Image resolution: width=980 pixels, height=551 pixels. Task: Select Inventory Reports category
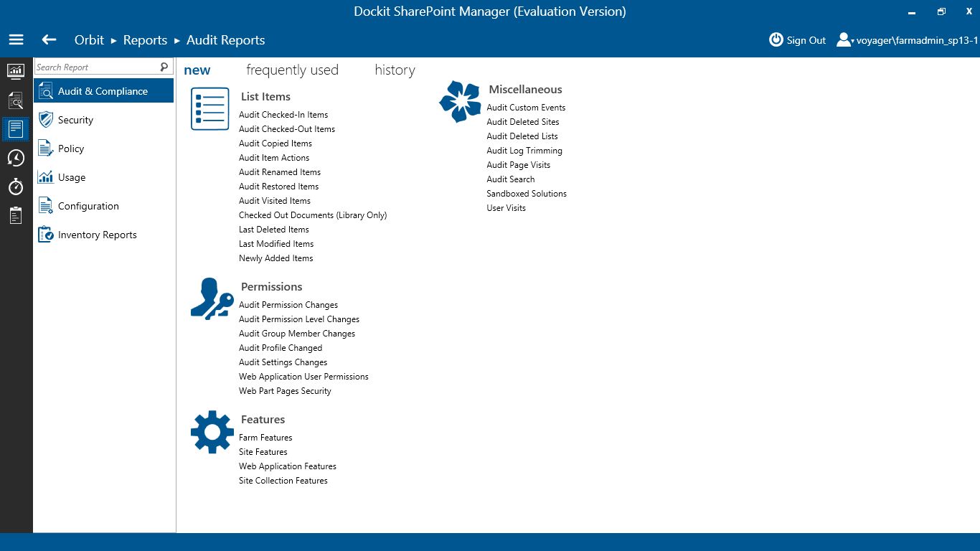[103, 235]
